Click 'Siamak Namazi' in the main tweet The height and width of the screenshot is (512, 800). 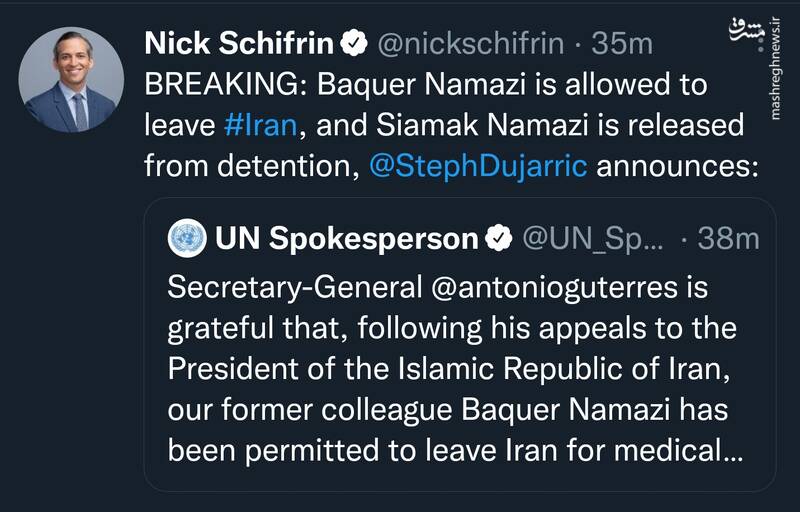pos(496,126)
